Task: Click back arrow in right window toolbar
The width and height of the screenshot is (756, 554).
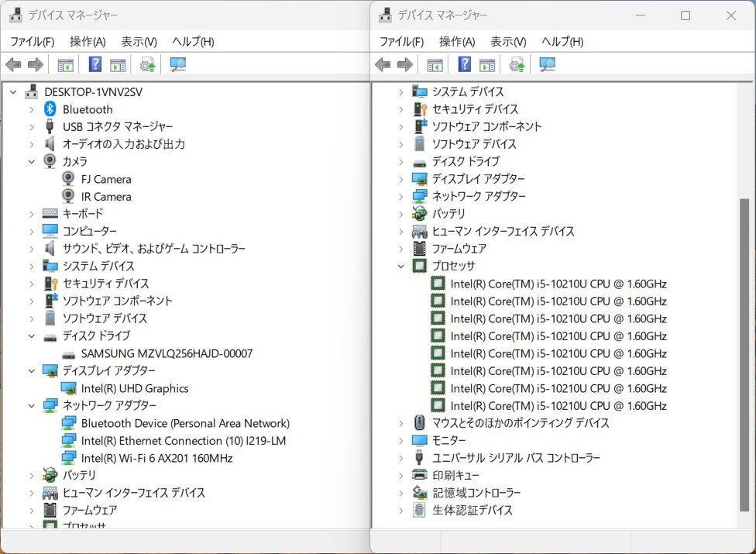Action: 383,64
